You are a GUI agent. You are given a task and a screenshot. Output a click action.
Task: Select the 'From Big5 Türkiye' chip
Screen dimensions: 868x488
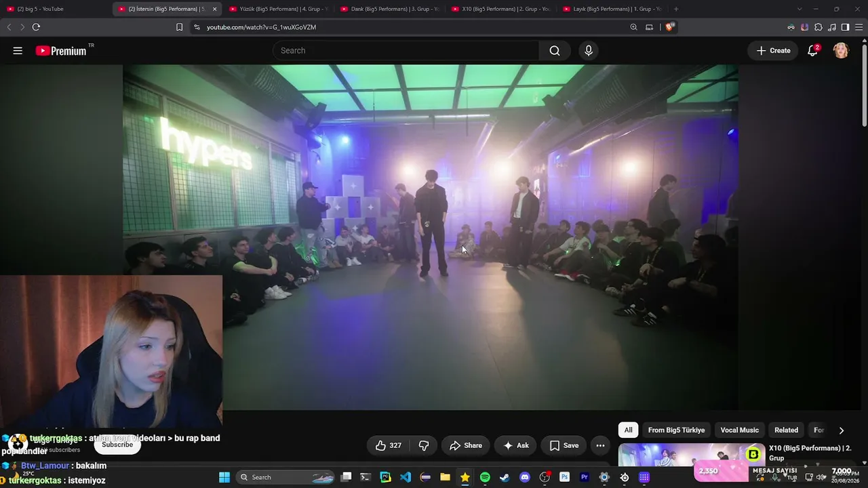pyautogui.click(x=676, y=430)
